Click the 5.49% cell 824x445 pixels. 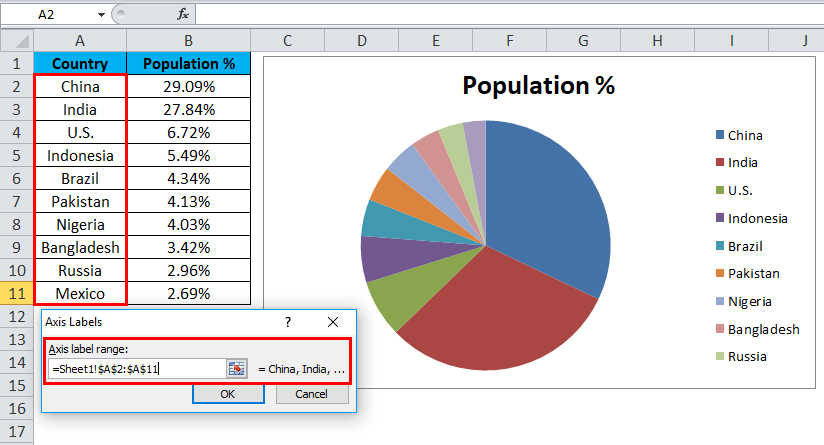tap(189, 156)
